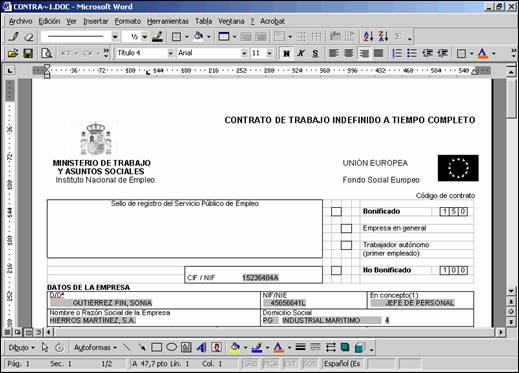519x373 pixels.
Task: Open the font size 11 dropdown
Action: 269,53
